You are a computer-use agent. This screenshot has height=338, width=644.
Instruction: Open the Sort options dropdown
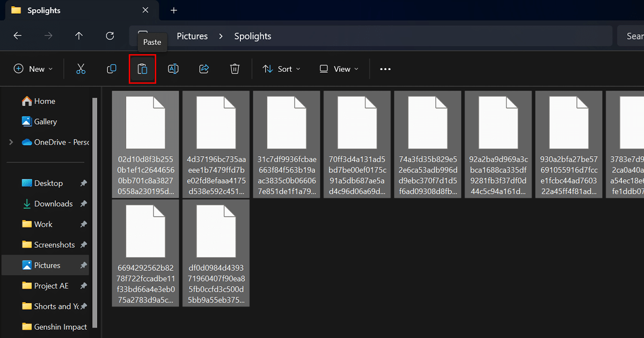(x=281, y=69)
